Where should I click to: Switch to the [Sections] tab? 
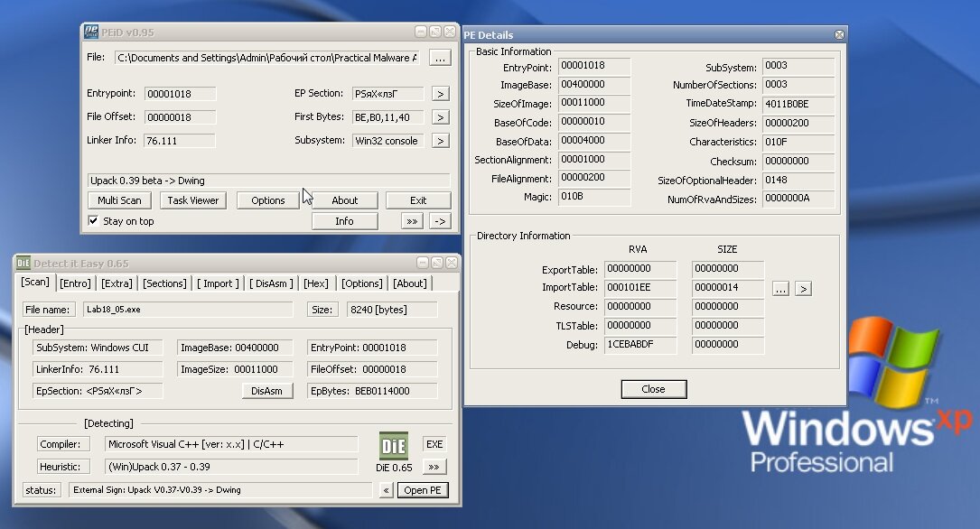coord(164,283)
